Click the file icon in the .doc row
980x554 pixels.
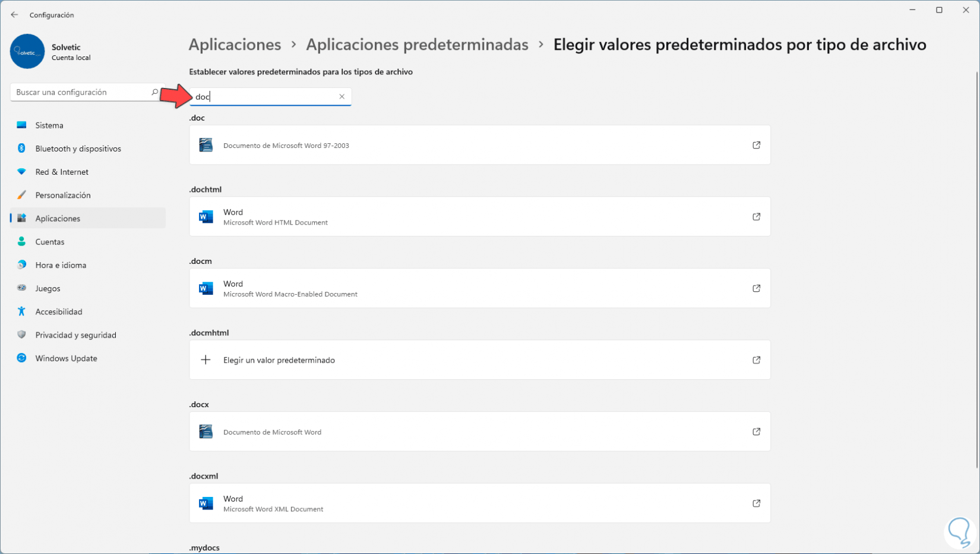pos(206,145)
